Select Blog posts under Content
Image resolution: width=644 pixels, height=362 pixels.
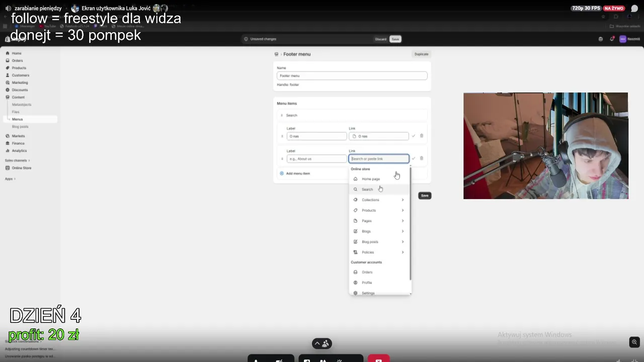20,127
